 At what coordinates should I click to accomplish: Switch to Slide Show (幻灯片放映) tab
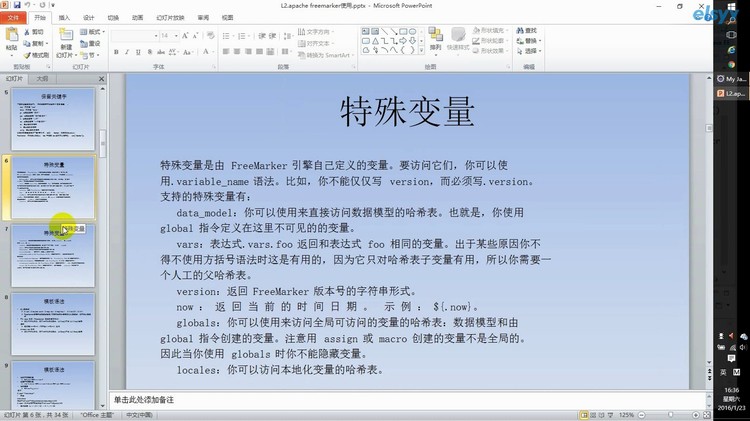tap(170, 18)
